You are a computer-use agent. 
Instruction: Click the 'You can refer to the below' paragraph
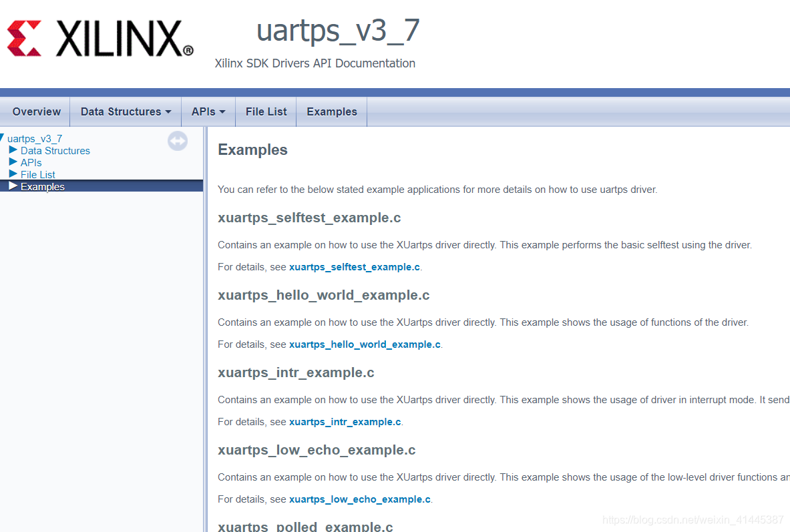click(437, 190)
